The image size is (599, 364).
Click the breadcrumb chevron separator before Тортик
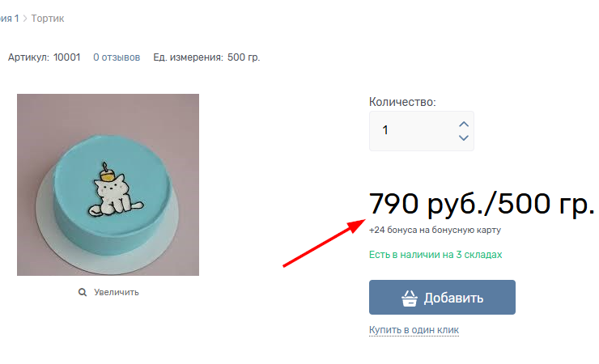tap(25, 19)
